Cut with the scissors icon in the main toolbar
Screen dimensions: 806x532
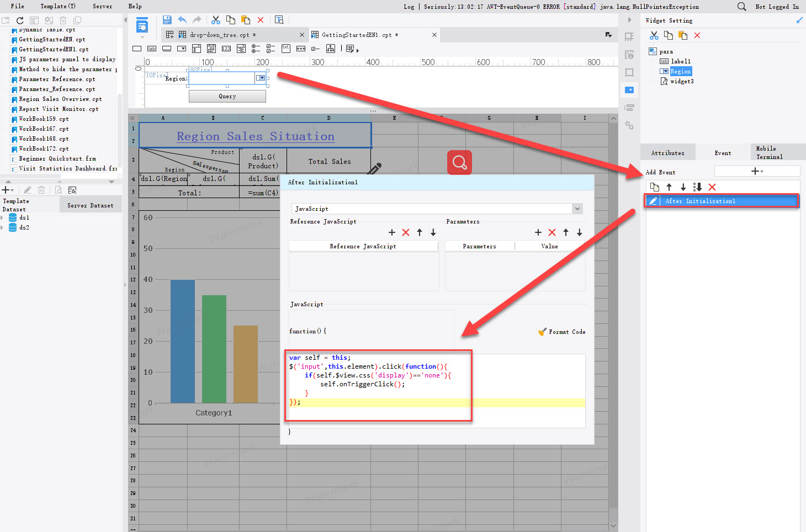coord(216,20)
